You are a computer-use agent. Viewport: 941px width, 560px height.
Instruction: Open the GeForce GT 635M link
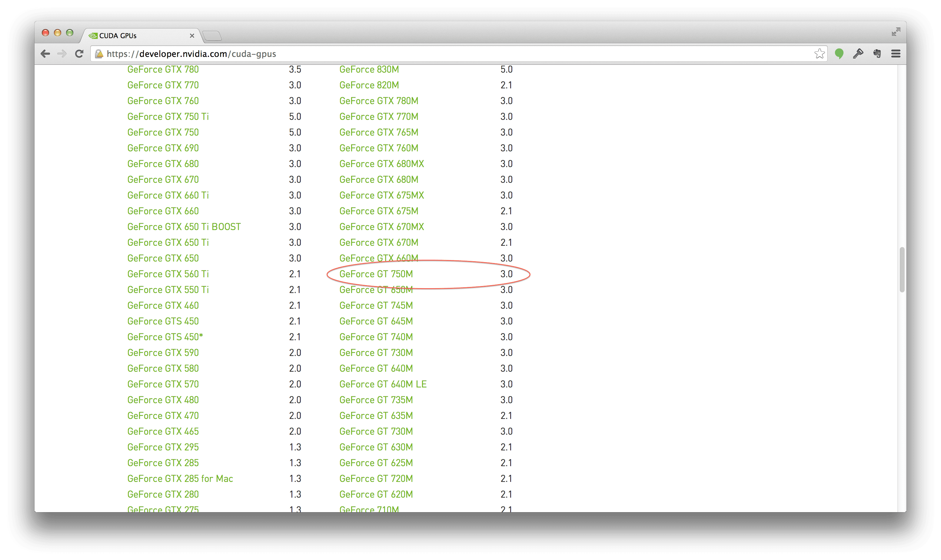(x=376, y=416)
